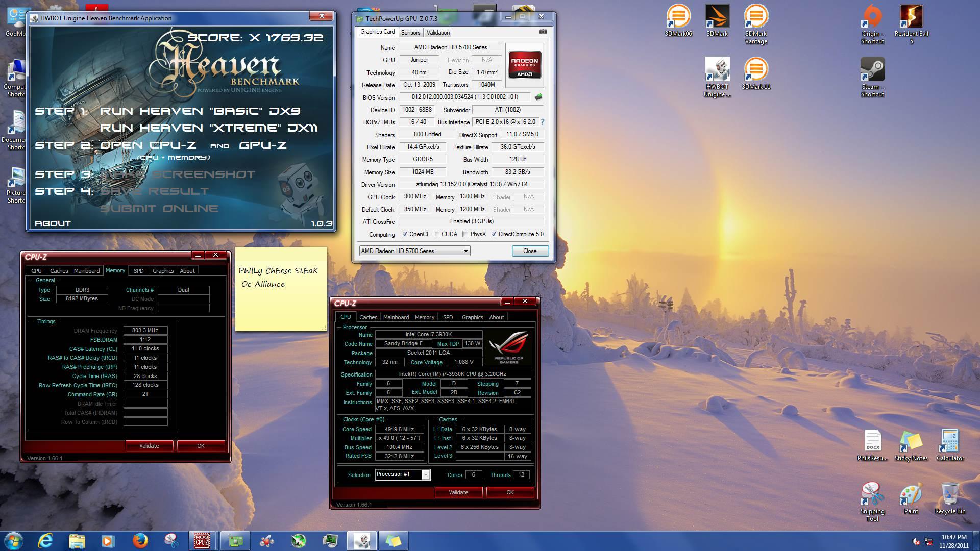
Task: Click the yellow sticky note text
Action: (x=278, y=277)
